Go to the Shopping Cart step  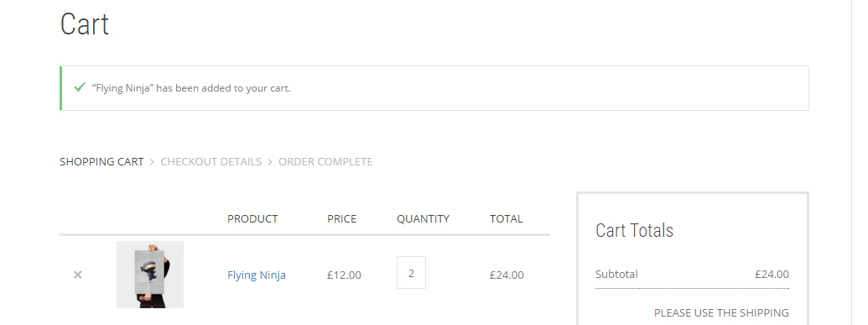[x=101, y=162]
